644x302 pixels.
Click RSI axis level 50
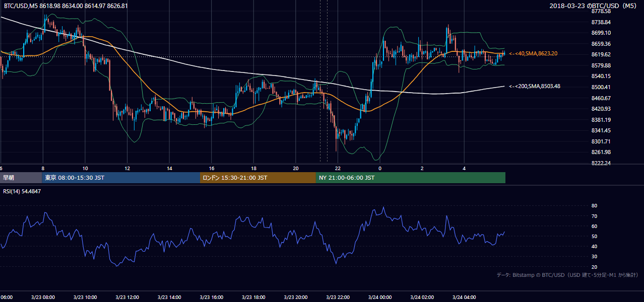click(x=594, y=236)
